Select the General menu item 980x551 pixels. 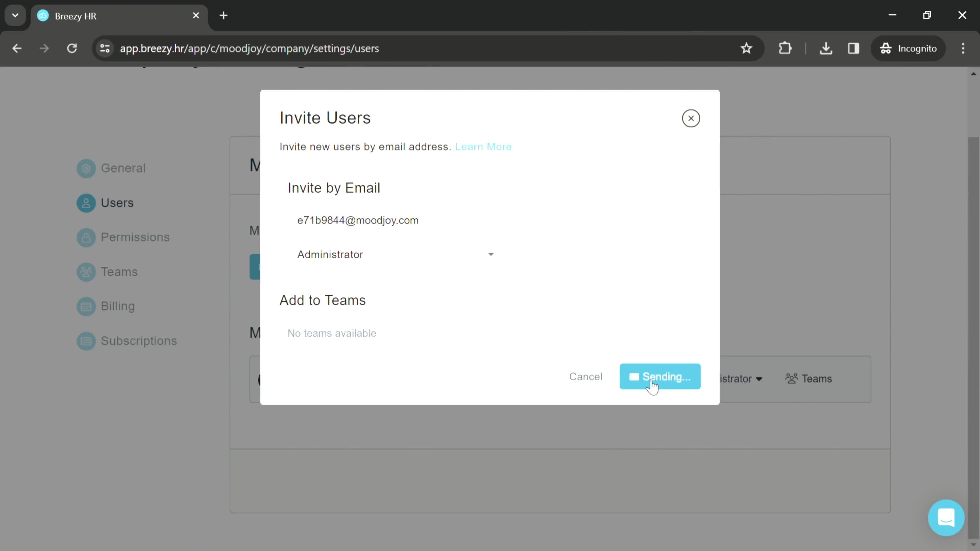click(x=123, y=168)
